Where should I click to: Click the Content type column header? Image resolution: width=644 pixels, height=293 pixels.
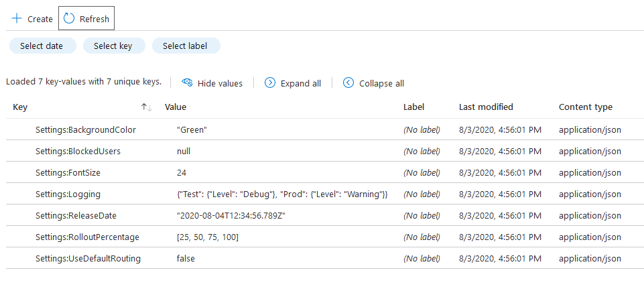(586, 107)
